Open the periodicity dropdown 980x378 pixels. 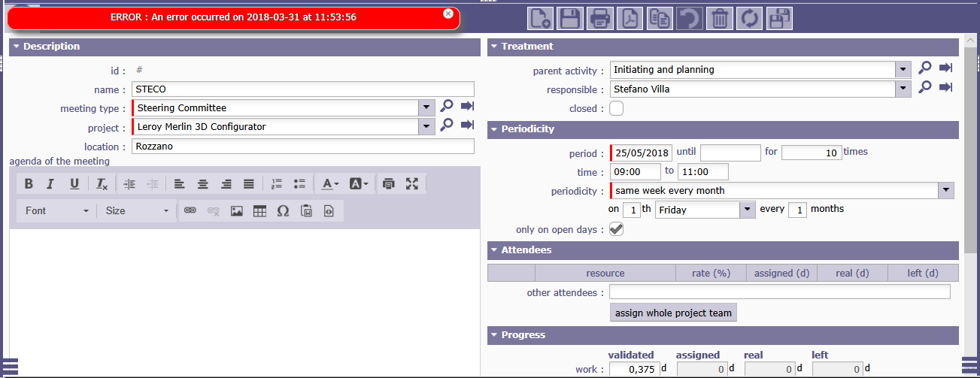point(945,191)
